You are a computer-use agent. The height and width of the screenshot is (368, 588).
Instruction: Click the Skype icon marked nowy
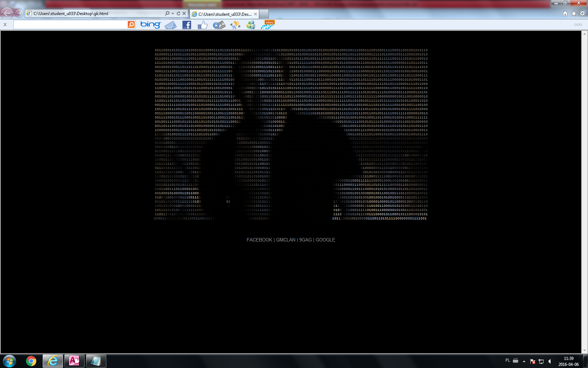(x=267, y=25)
